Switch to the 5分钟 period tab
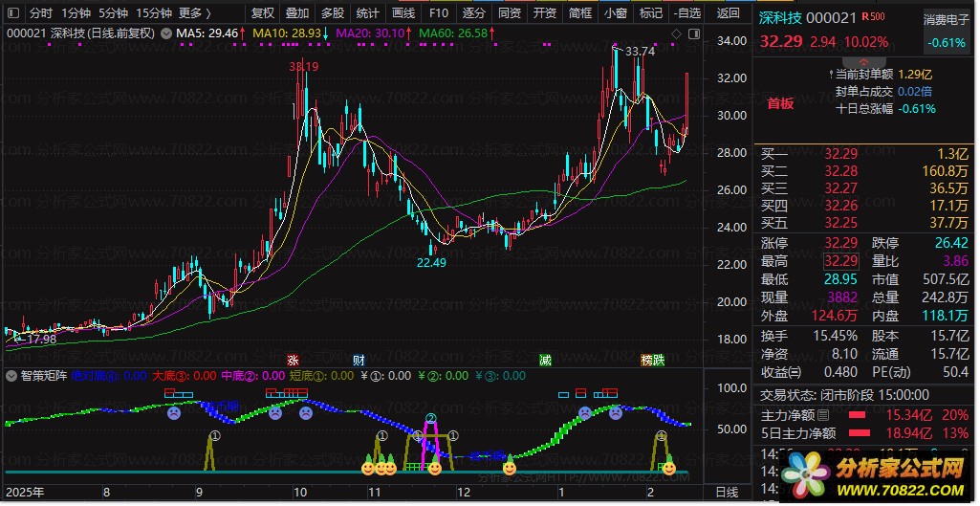This screenshot has width=980, height=506. click(112, 13)
